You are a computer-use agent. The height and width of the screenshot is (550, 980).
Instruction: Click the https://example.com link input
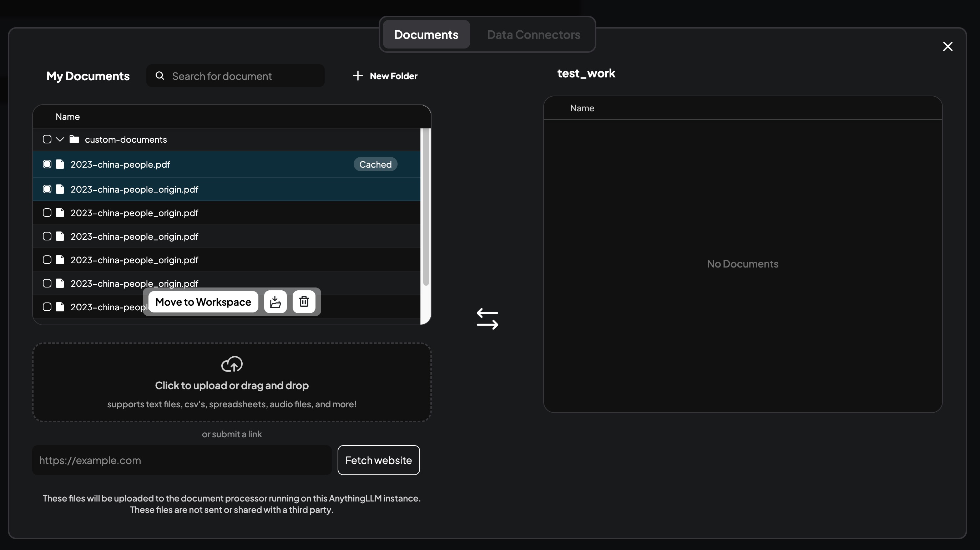[x=182, y=460]
